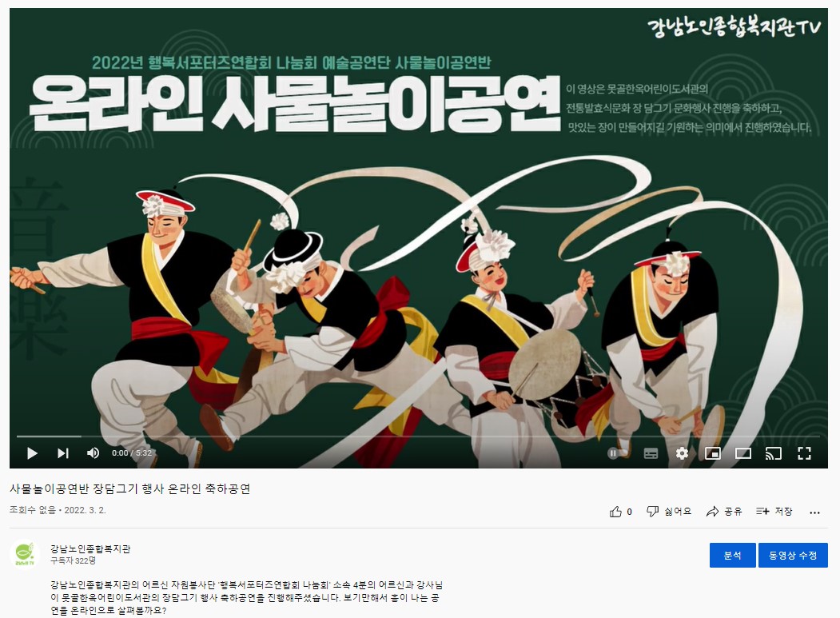Like the video with thumbs up
This screenshot has width=840, height=618.
click(621, 512)
